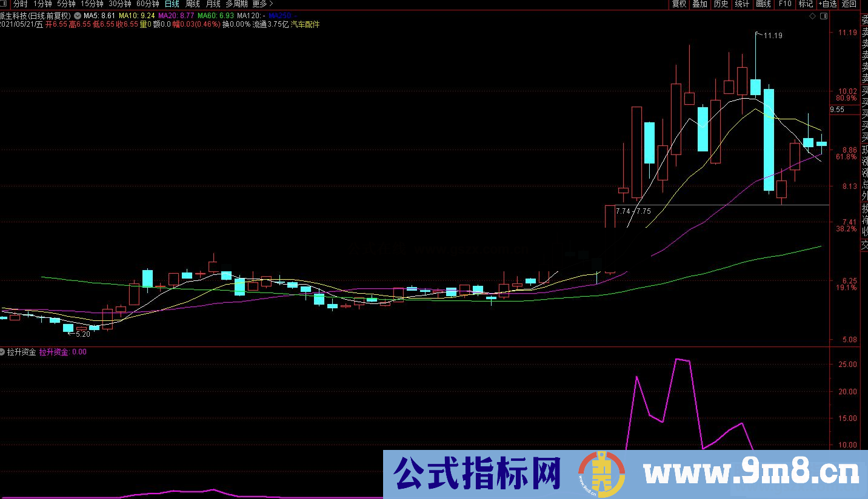Open the 统计 statistics panel
Screen dimensions: 868x499
click(742, 4)
